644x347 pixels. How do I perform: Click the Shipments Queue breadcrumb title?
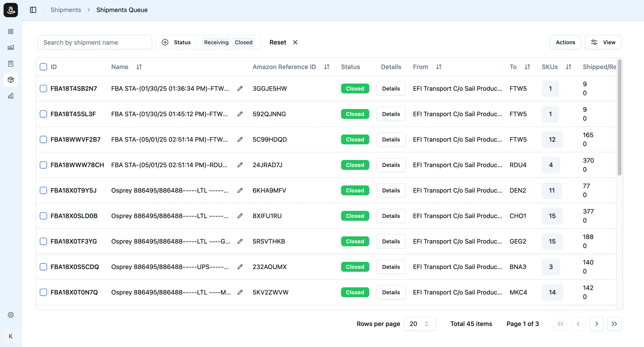tap(122, 10)
